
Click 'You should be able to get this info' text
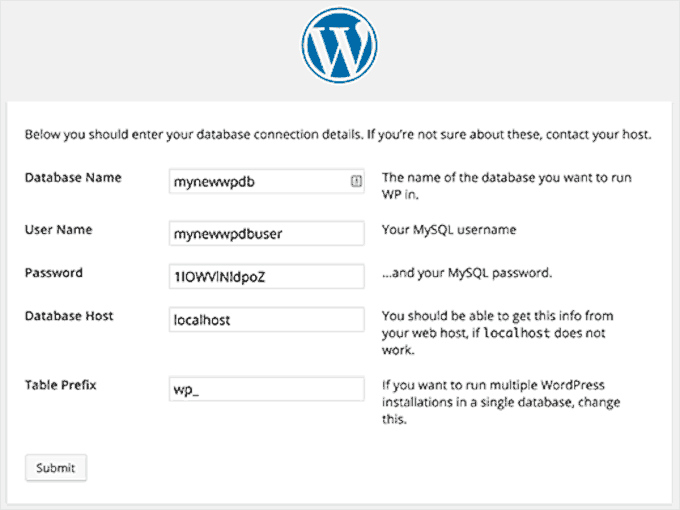497,333
